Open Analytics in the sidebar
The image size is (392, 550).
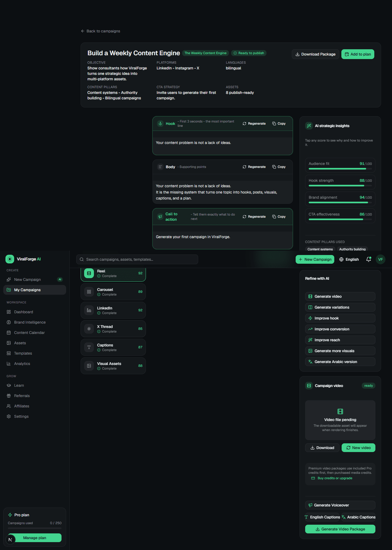[x=35, y=364]
